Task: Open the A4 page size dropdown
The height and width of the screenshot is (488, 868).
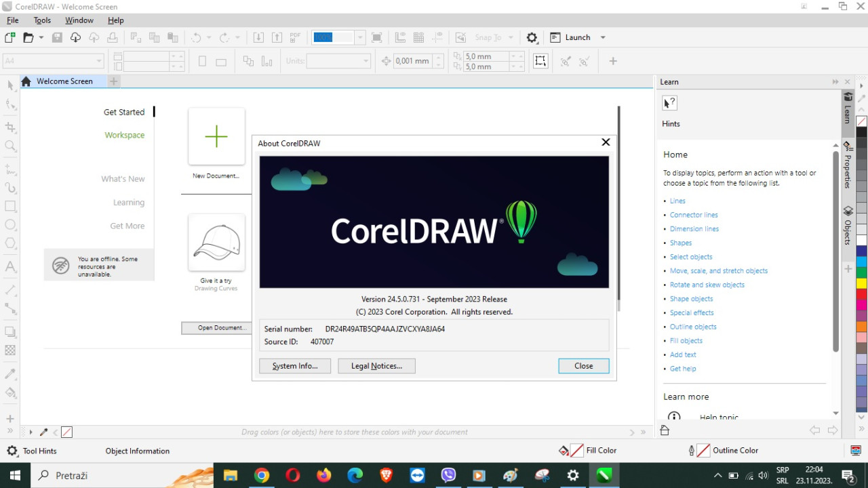Action: click(98, 61)
